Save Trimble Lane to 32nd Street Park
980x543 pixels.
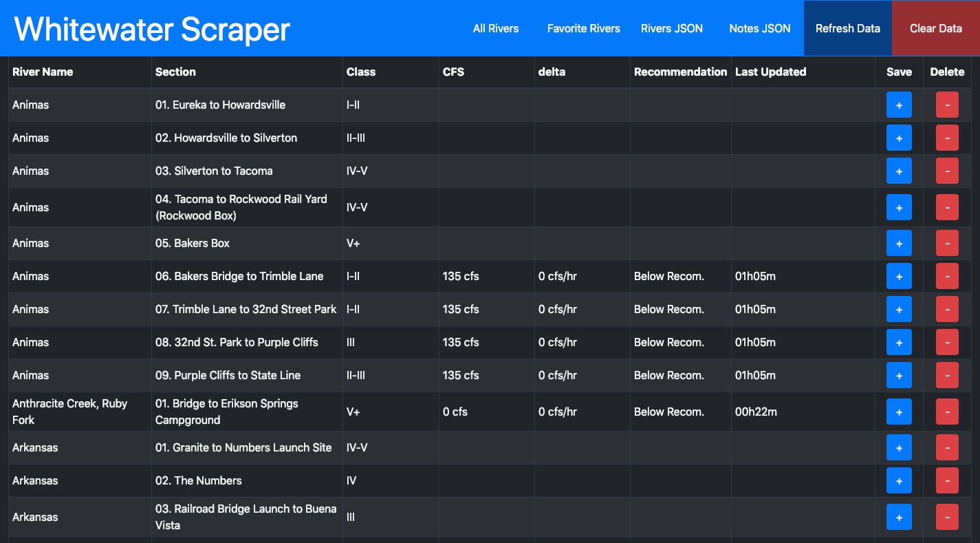pyautogui.click(x=899, y=309)
